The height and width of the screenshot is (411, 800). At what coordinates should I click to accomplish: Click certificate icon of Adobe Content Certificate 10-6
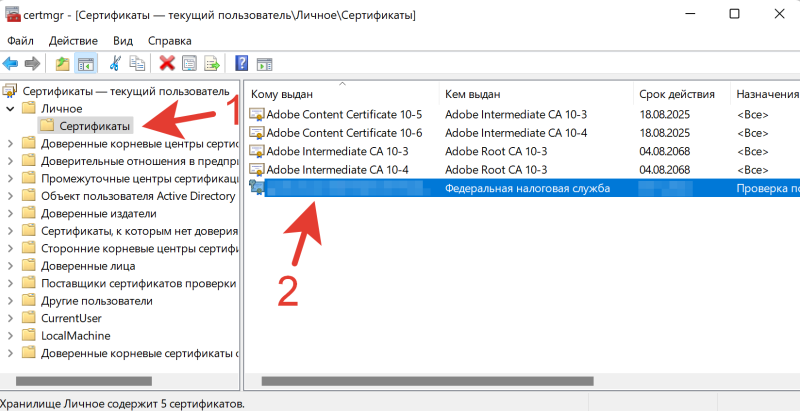pos(256,133)
